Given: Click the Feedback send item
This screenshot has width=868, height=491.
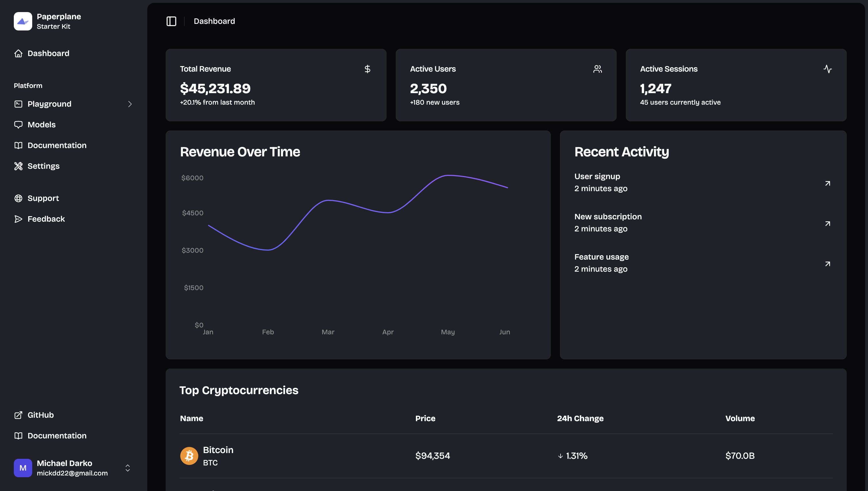Looking at the screenshot, I should (x=46, y=219).
